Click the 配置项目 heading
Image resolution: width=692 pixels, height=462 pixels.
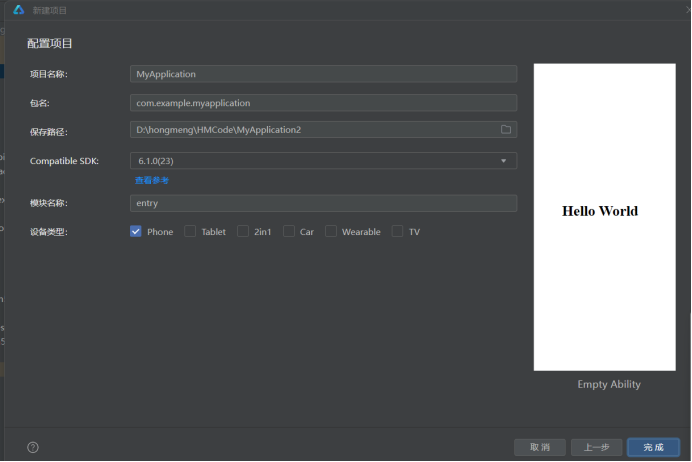click(x=49, y=43)
